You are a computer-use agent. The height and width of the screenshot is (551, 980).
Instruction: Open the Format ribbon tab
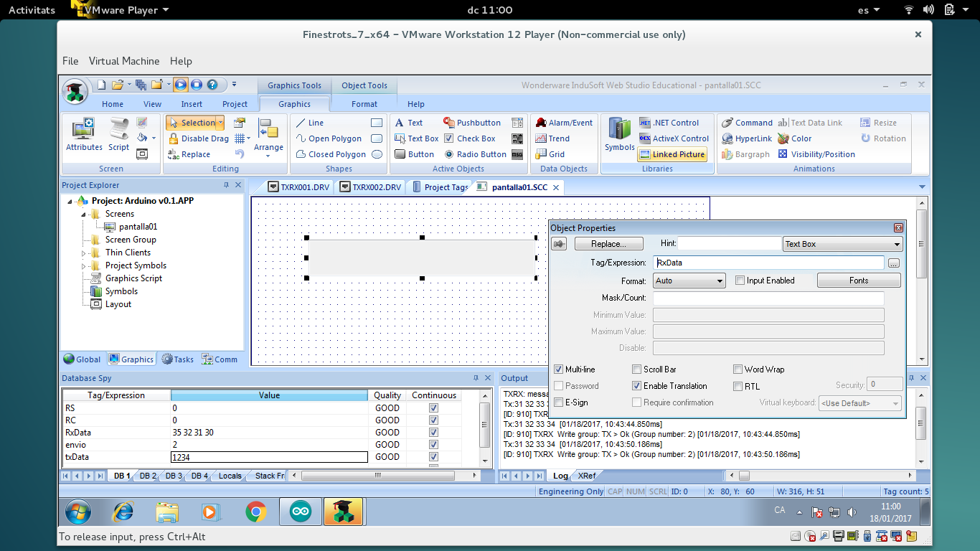click(364, 104)
